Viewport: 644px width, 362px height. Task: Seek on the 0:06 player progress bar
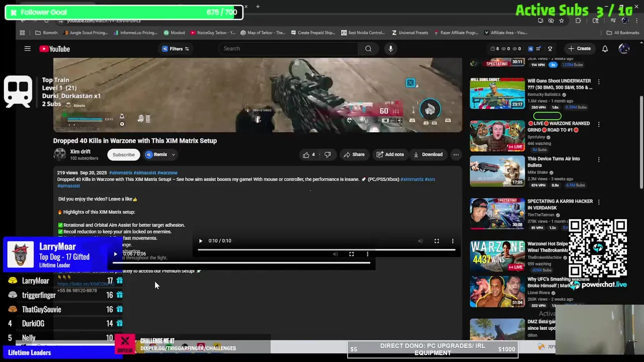pyautogui.click(x=241, y=262)
